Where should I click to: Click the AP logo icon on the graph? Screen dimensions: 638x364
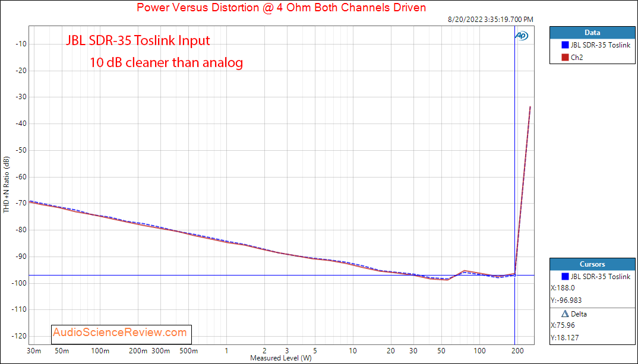click(x=521, y=36)
